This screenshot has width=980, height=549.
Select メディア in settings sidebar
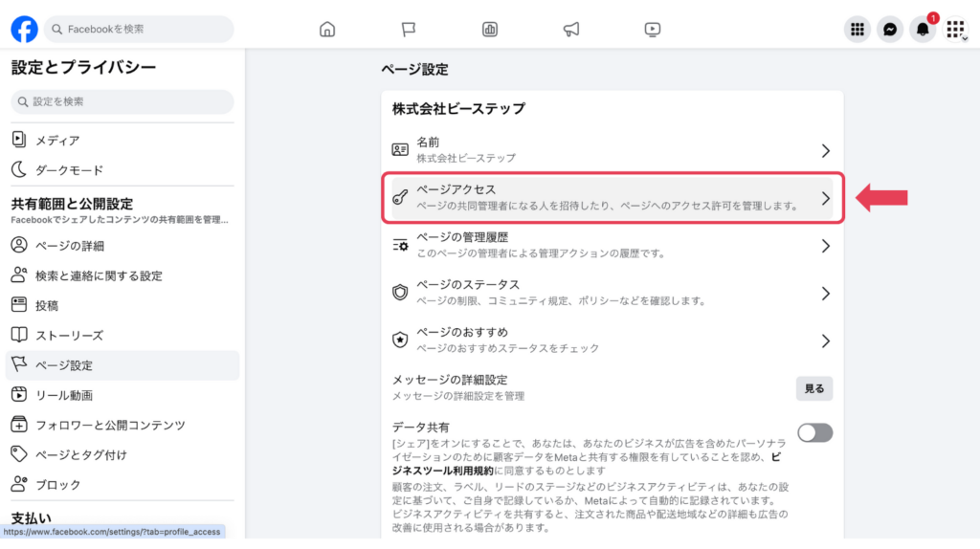pos(122,140)
